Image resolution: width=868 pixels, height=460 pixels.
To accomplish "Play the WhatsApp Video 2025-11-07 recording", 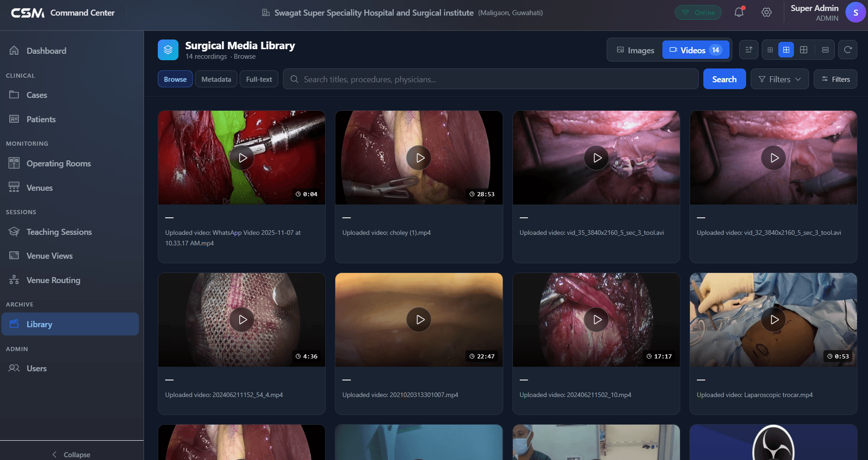I will (242, 158).
